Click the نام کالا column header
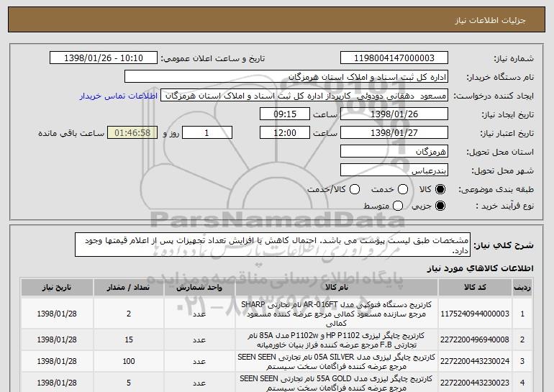554x392 pixels. [x=337, y=288]
